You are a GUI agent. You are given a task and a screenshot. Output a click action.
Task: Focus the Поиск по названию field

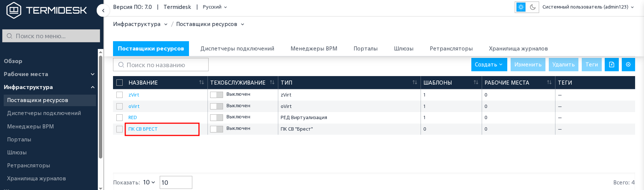(x=161, y=65)
